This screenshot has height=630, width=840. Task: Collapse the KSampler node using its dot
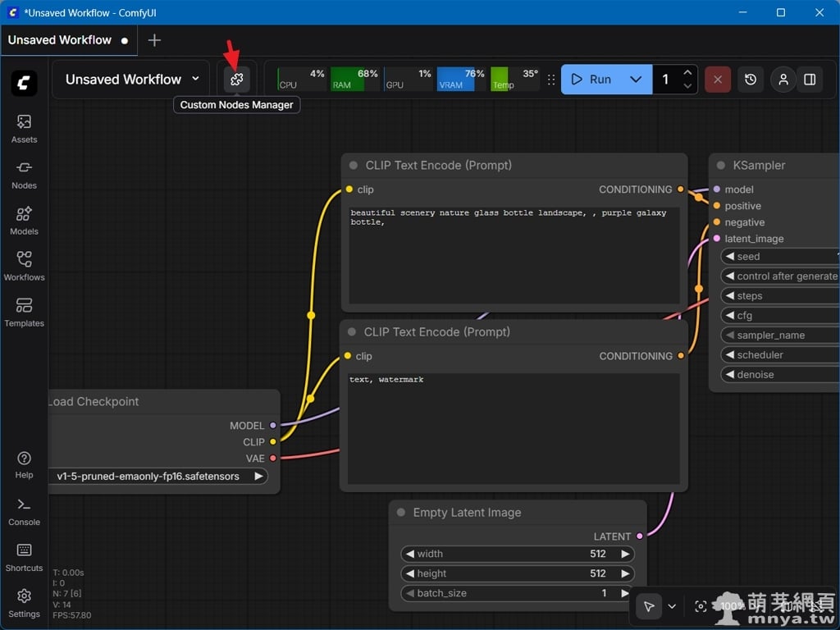pos(721,166)
